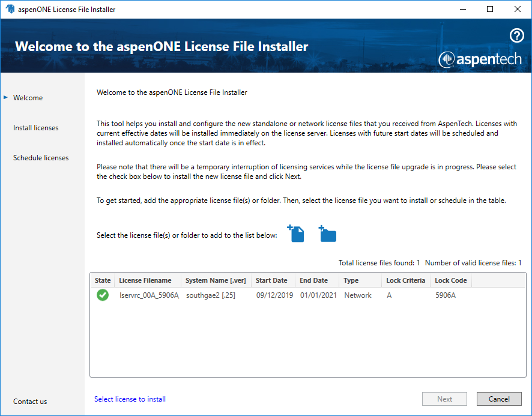Click the Lock Code column header
This screenshot has height=416, width=532.
(x=450, y=280)
